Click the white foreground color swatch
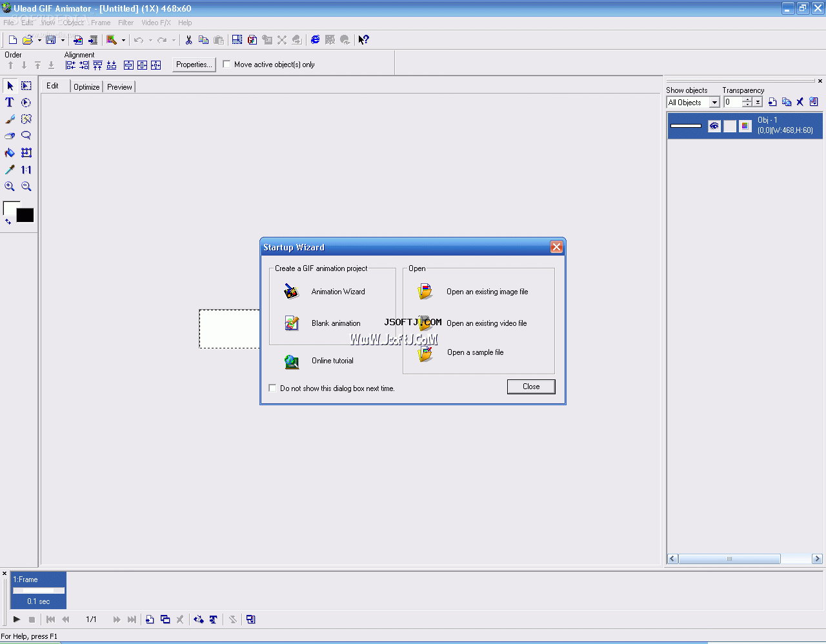 tap(9, 207)
